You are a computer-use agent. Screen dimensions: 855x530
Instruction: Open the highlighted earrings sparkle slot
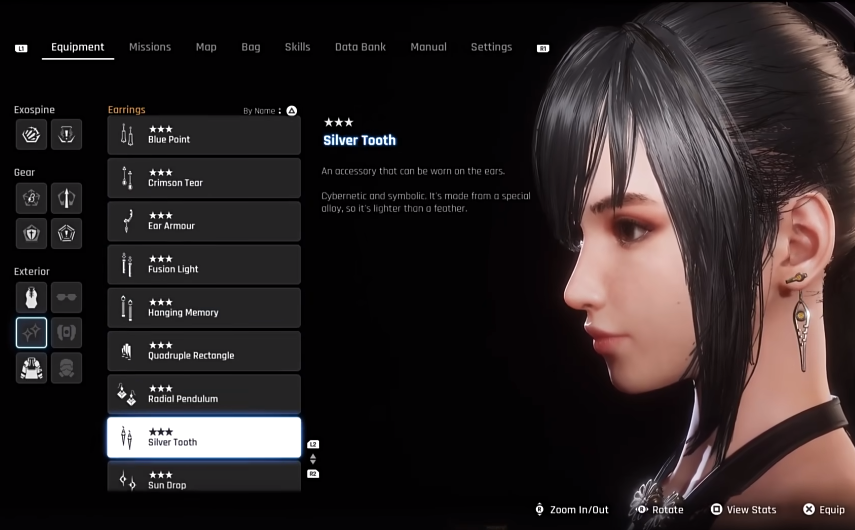click(31, 333)
